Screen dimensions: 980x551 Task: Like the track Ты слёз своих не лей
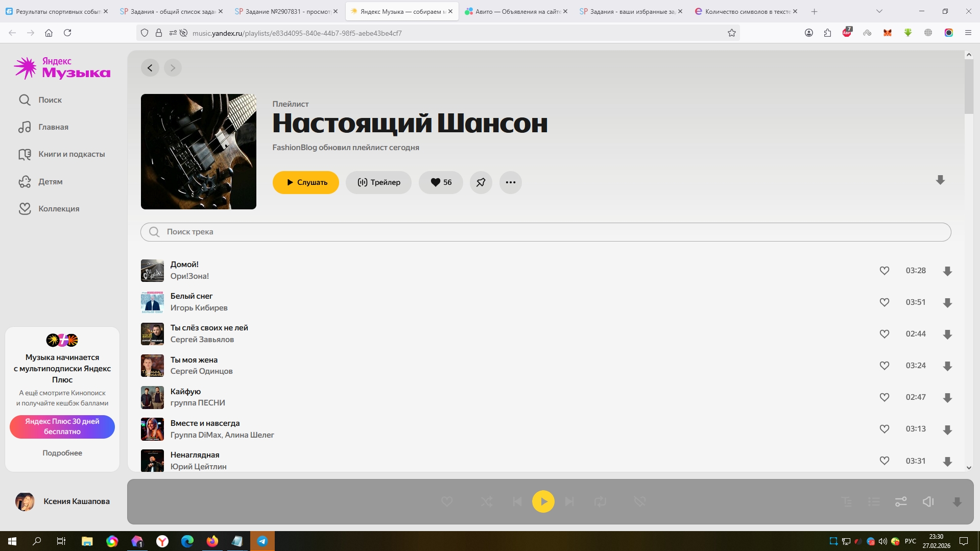click(885, 334)
